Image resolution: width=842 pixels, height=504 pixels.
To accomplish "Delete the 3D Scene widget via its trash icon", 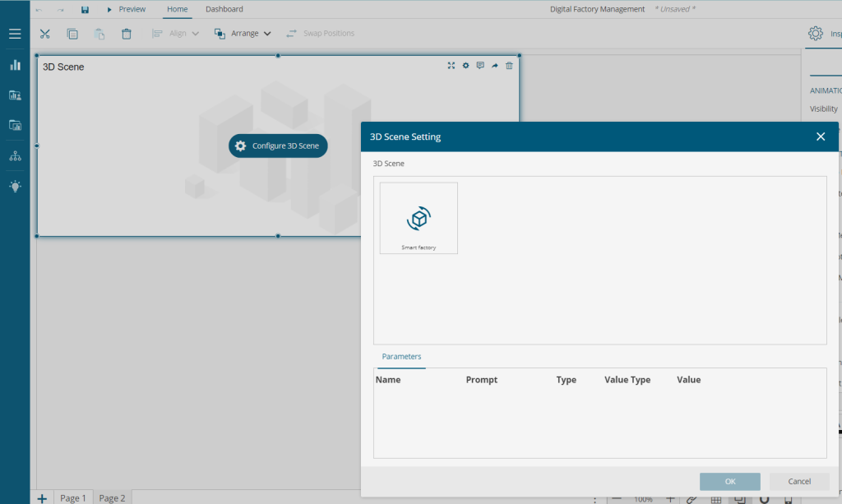I will (509, 66).
